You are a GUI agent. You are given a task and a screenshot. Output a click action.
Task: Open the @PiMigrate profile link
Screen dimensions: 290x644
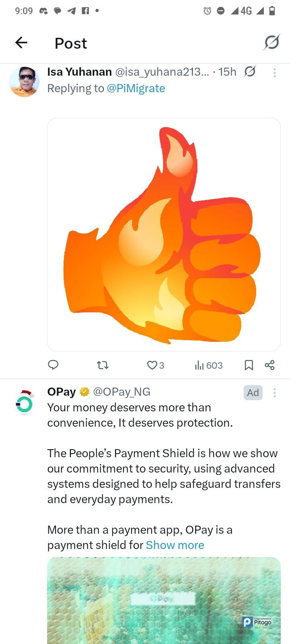136,88
